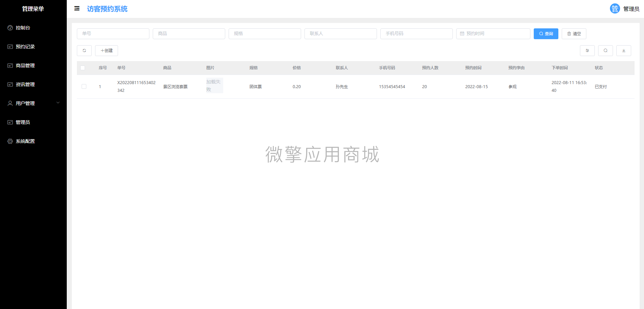Open 系统配置 menu item
The image size is (644, 309).
click(33, 141)
